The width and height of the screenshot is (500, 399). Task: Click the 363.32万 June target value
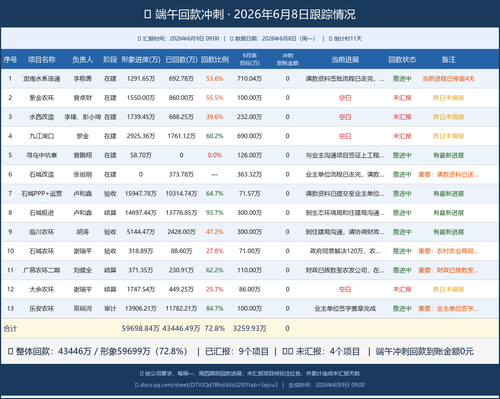[x=250, y=174]
